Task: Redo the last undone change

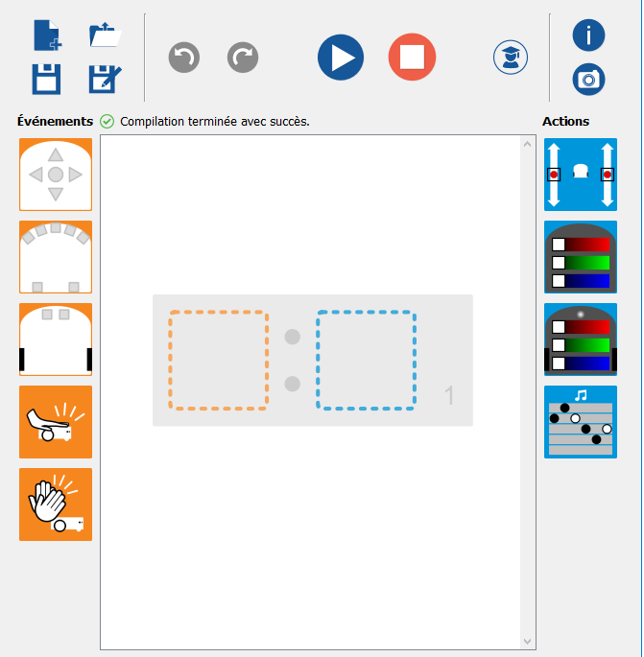Action: [x=243, y=58]
